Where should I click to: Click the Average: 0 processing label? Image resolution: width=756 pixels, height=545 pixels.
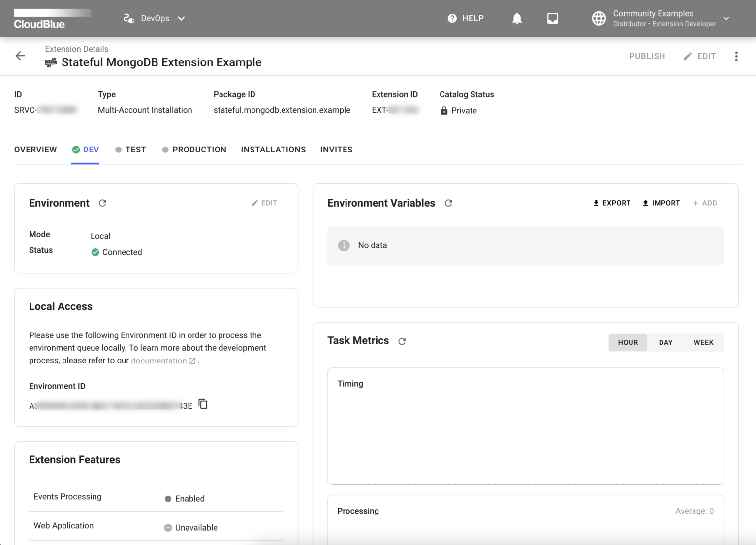click(694, 511)
